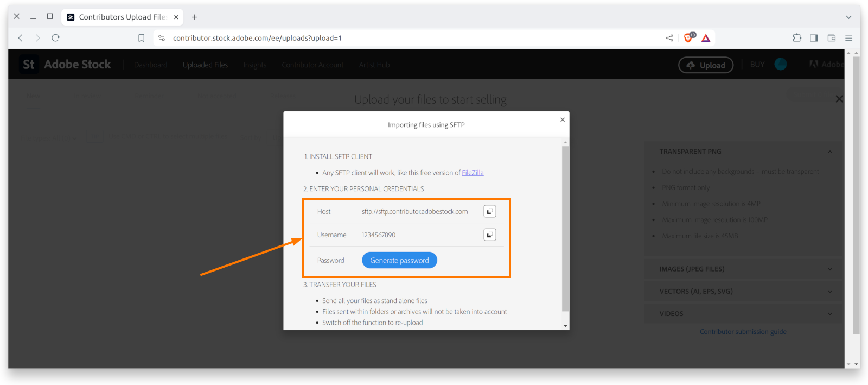The height and width of the screenshot is (385, 868).
Task: Click the Generate password button
Action: coord(399,261)
